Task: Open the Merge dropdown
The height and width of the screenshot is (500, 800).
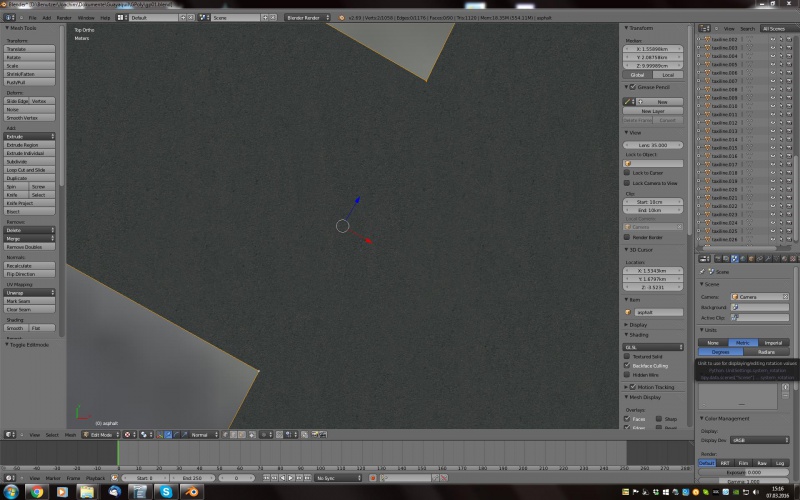Action: [x=30, y=238]
